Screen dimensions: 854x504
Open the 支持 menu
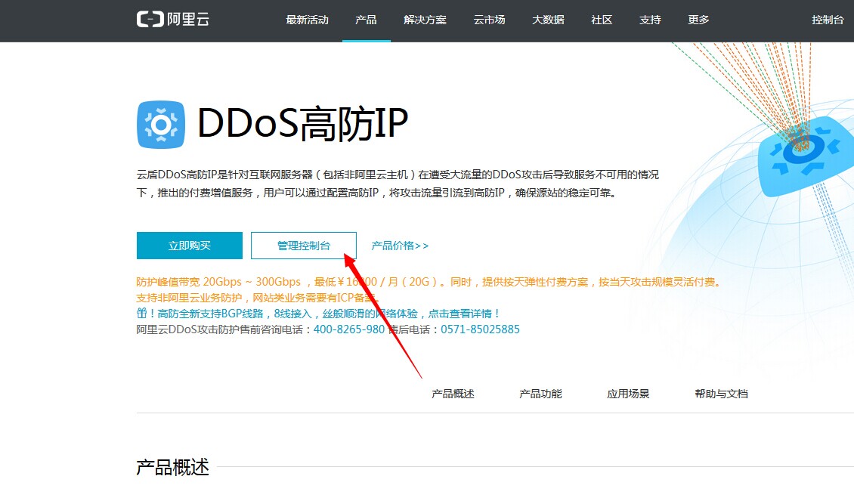click(x=650, y=20)
